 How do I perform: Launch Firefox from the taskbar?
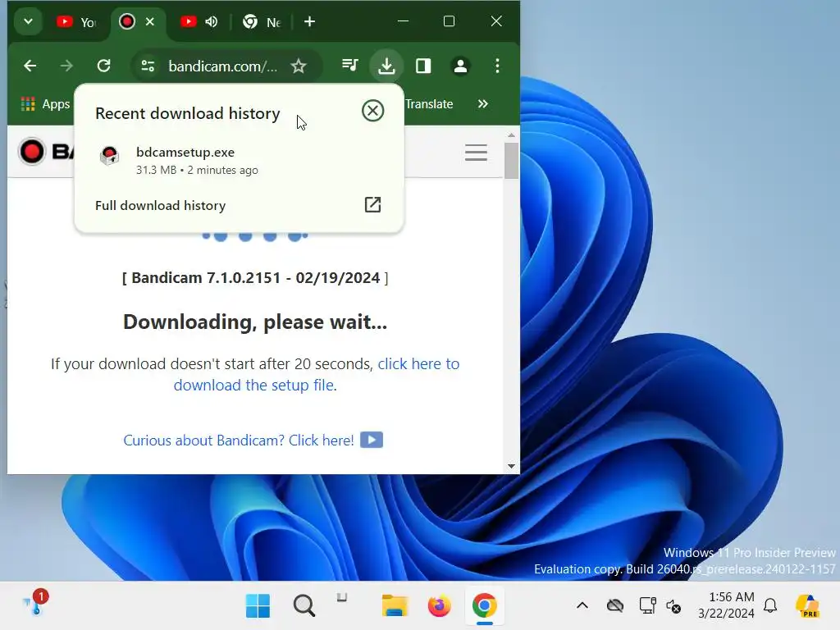pyautogui.click(x=440, y=606)
